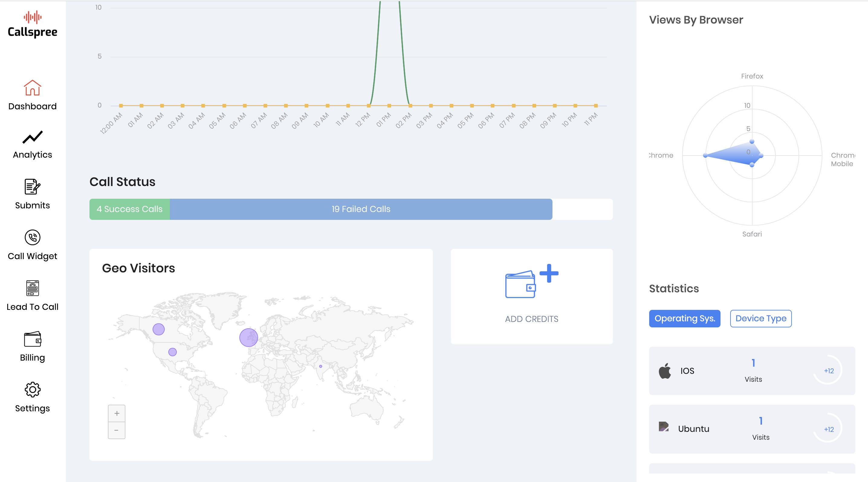This screenshot has height=482, width=868.
Task: Click the Ubuntu visits count '1'
Action: 760,421
